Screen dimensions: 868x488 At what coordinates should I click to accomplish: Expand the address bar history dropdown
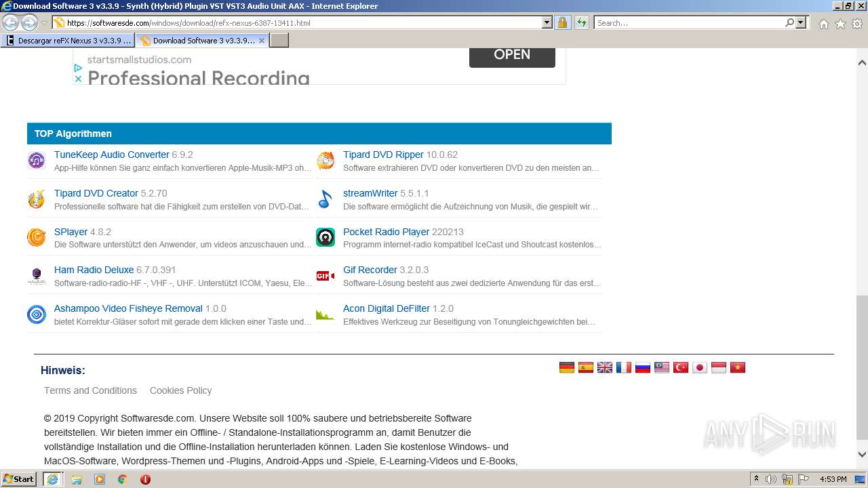(547, 22)
